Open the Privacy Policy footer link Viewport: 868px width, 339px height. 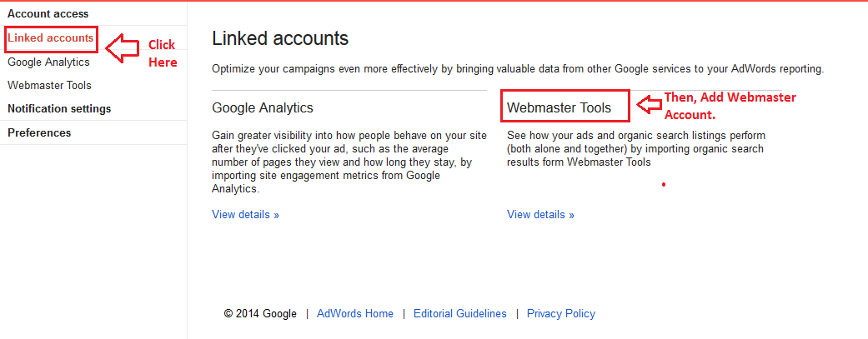coord(561,314)
